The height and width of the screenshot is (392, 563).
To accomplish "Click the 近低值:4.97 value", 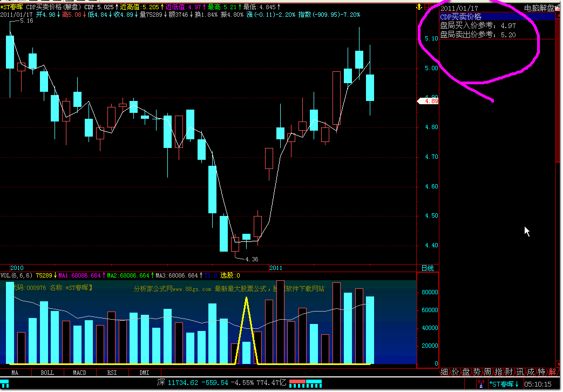I will click(x=184, y=7).
